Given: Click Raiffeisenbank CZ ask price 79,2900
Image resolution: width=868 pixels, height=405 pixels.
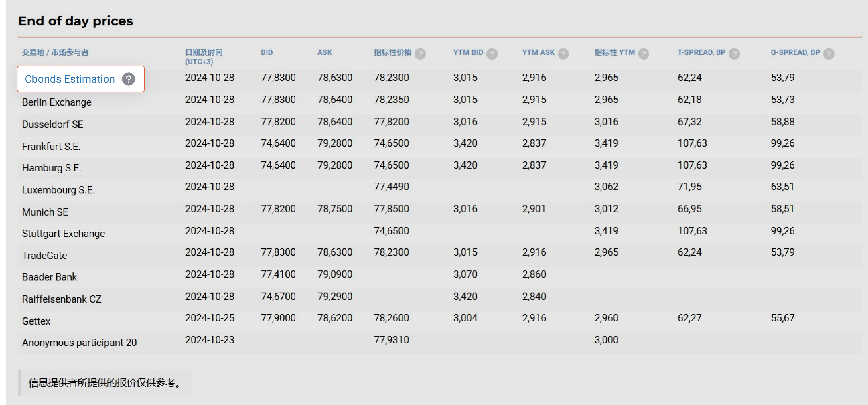Looking at the screenshot, I should coord(335,297).
